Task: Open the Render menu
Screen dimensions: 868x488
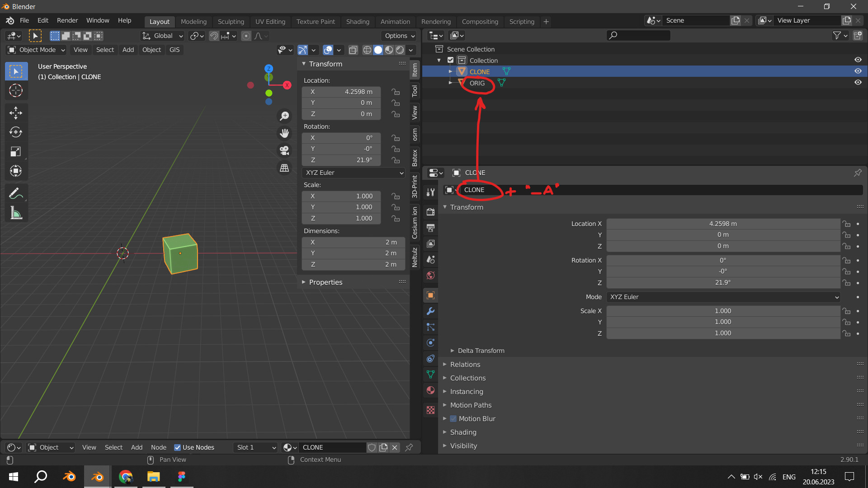Action: [x=67, y=21]
